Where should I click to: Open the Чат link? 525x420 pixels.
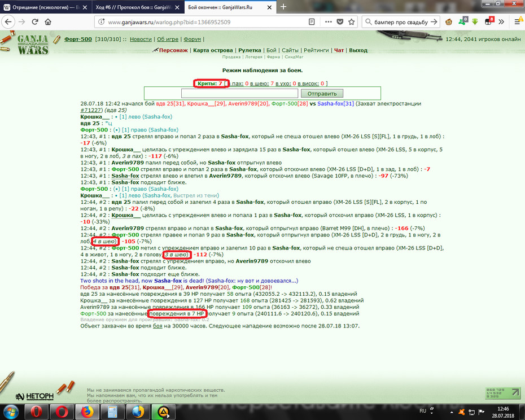click(x=339, y=50)
